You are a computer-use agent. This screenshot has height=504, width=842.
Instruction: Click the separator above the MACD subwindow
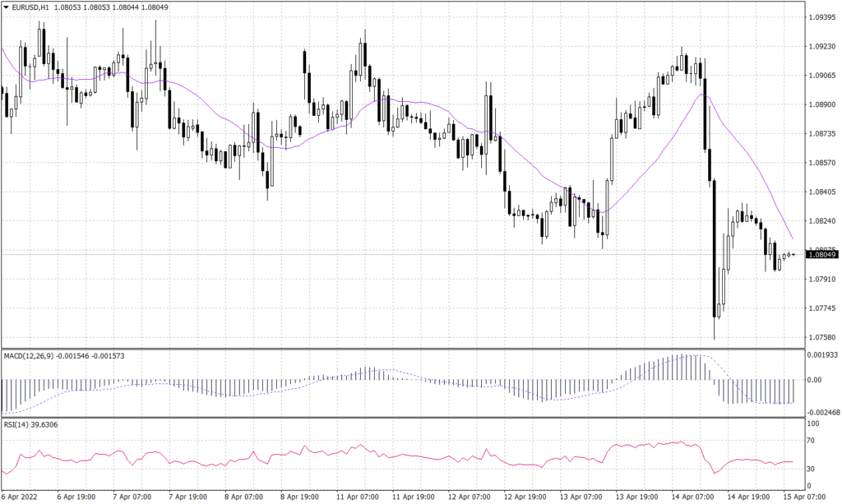pyautogui.click(x=411, y=349)
